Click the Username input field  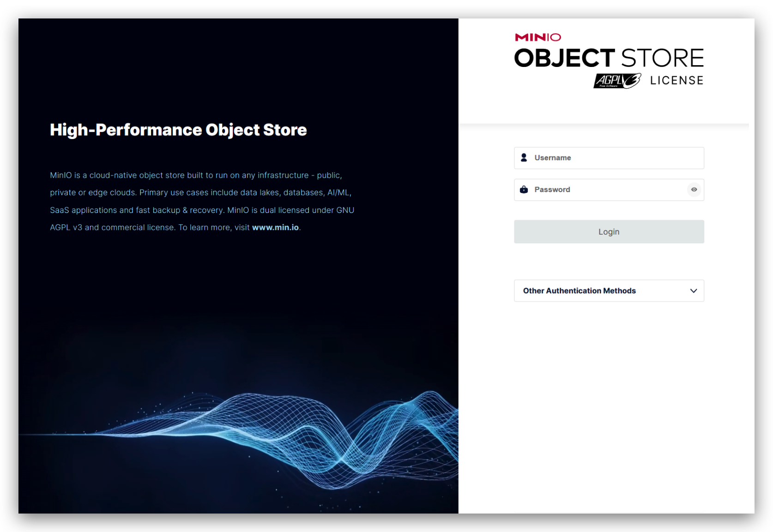tap(609, 158)
